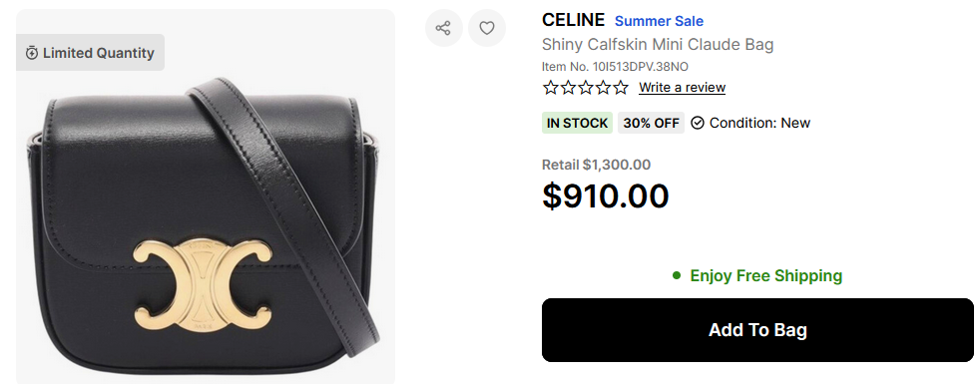The height and width of the screenshot is (384, 980).
Task: Click the Shiny Calfskin Mini Claude Bag title
Action: tap(658, 45)
